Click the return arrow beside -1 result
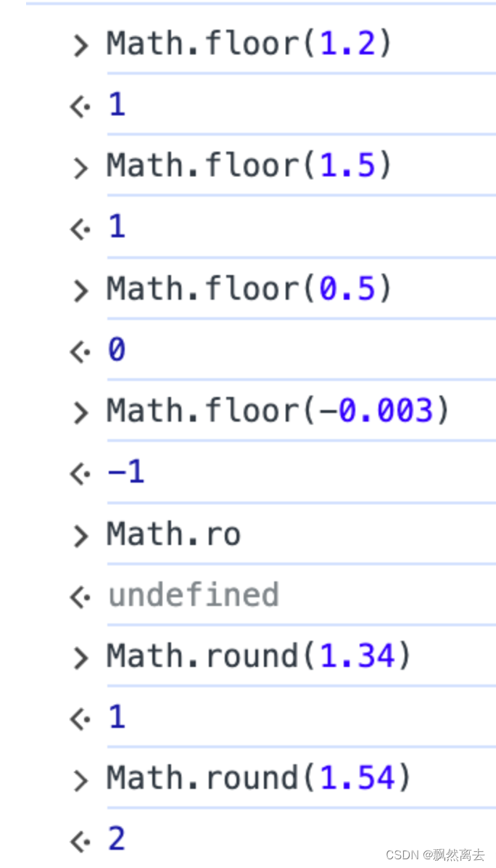Screen dimensions: 496x868 (80, 475)
